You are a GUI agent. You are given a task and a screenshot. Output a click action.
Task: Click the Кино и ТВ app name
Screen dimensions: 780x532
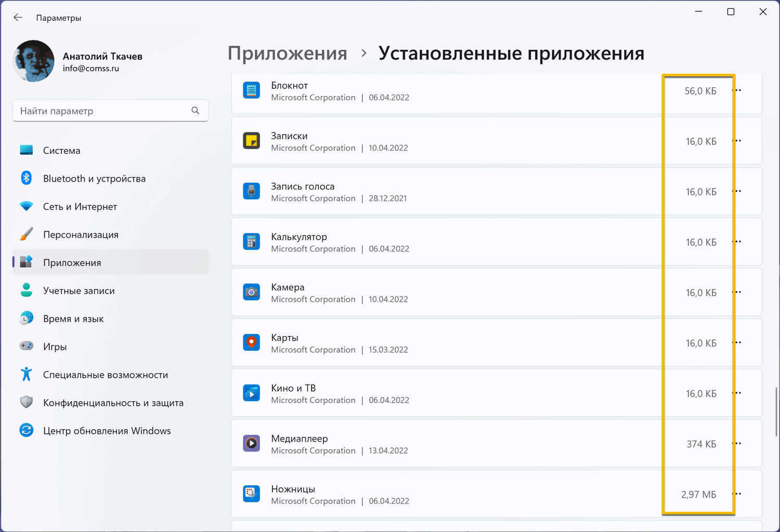(293, 388)
